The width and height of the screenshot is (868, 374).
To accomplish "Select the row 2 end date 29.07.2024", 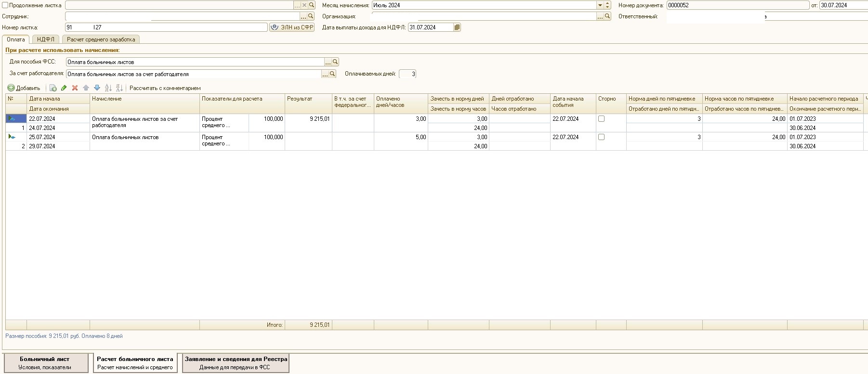I will [x=58, y=146].
